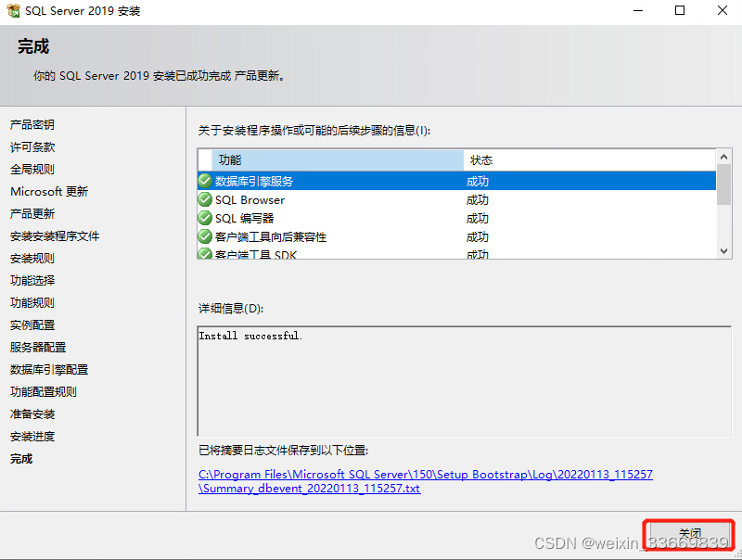
Task: Click 安装进度 step in sidebar
Action: [x=32, y=436]
